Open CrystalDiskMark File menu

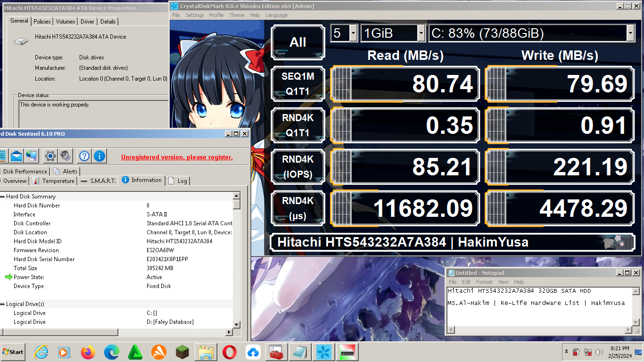click(x=176, y=15)
